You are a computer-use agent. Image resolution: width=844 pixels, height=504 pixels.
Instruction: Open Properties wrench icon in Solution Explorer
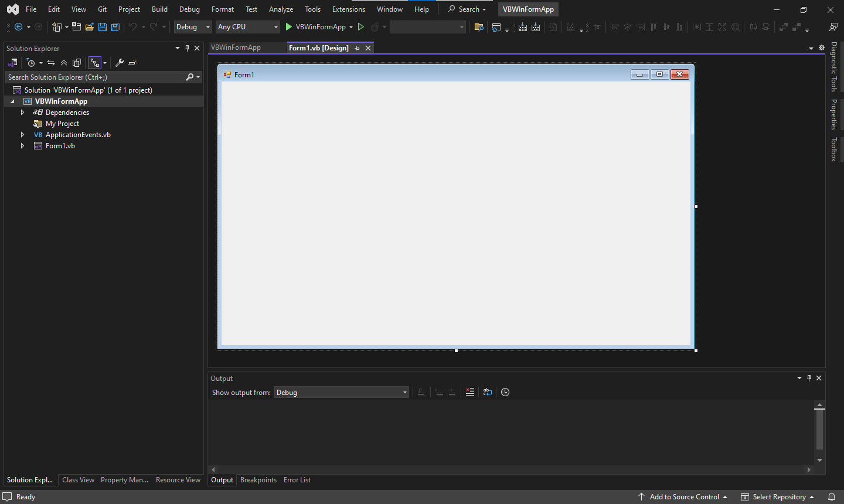[119, 63]
